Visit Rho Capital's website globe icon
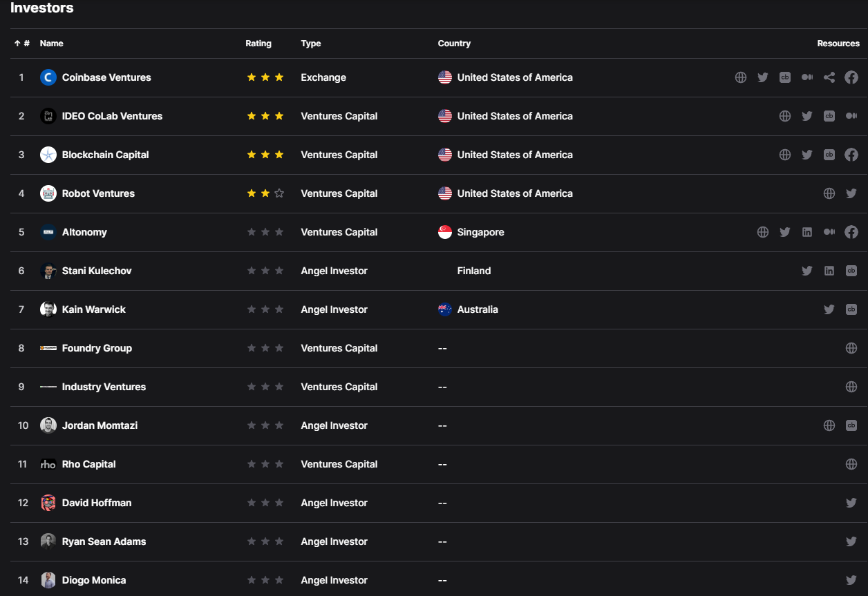Screen dimensions: 868x596 [x=851, y=464]
